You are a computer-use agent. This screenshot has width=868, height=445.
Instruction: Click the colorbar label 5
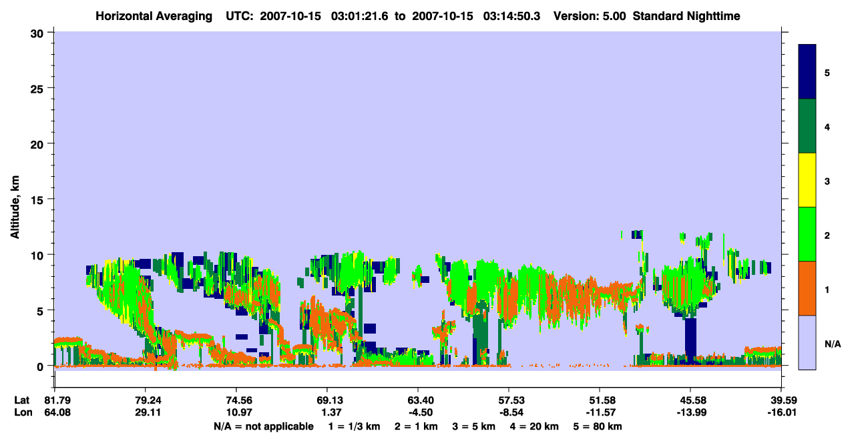point(827,72)
